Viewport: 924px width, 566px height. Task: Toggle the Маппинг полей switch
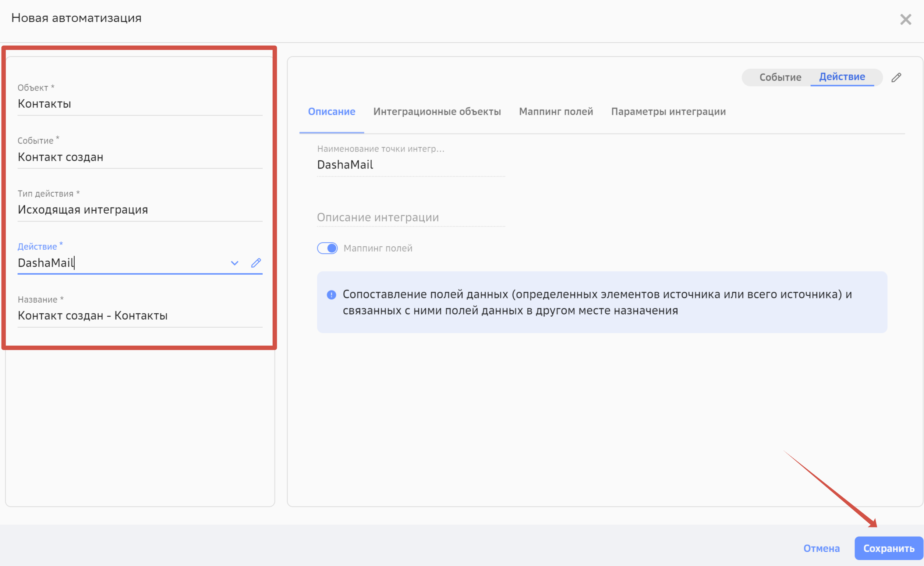[328, 248]
